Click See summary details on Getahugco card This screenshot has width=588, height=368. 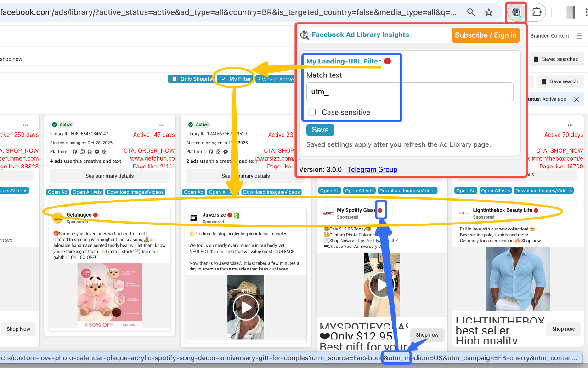110,176
